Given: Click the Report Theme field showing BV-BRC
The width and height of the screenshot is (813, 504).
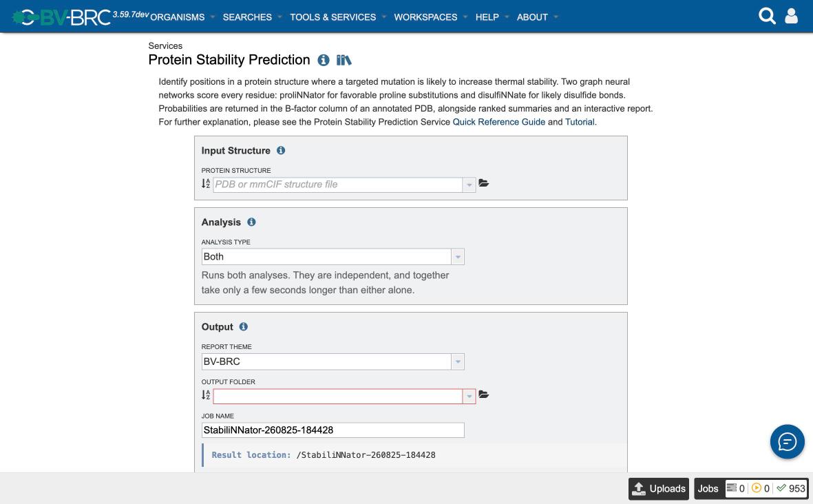Looking at the screenshot, I should point(326,361).
